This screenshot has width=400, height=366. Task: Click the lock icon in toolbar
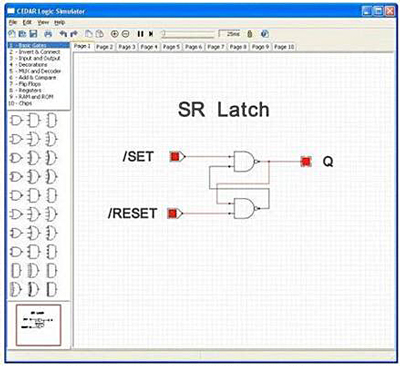pyautogui.click(x=250, y=34)
